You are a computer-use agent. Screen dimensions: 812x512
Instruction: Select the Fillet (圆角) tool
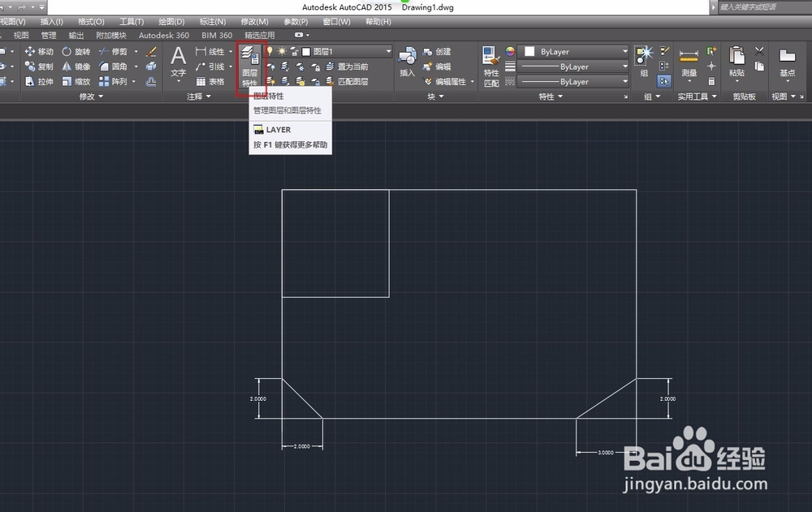coord(114,67)
